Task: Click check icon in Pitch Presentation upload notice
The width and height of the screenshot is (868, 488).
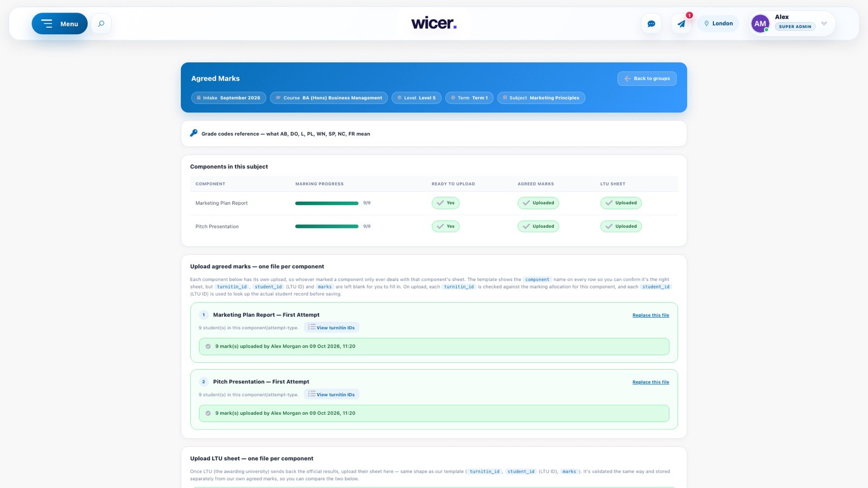Action: pos(208,413)
